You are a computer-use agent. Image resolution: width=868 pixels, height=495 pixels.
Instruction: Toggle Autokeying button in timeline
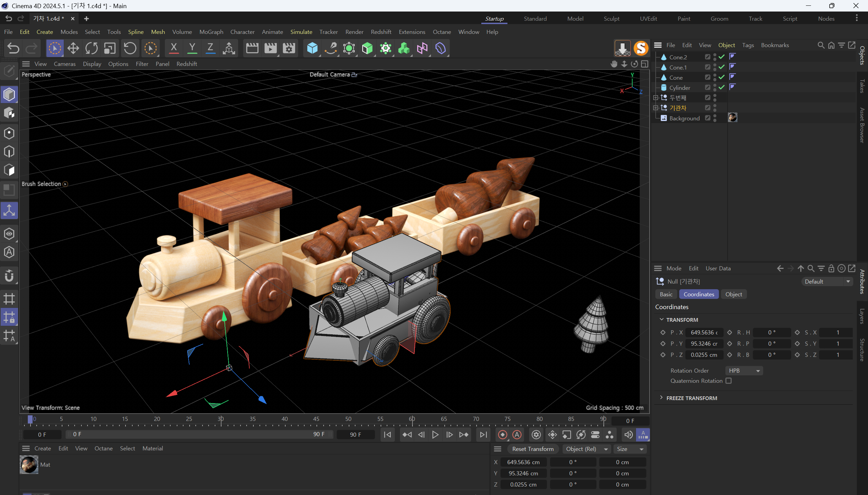pos(517,435)
